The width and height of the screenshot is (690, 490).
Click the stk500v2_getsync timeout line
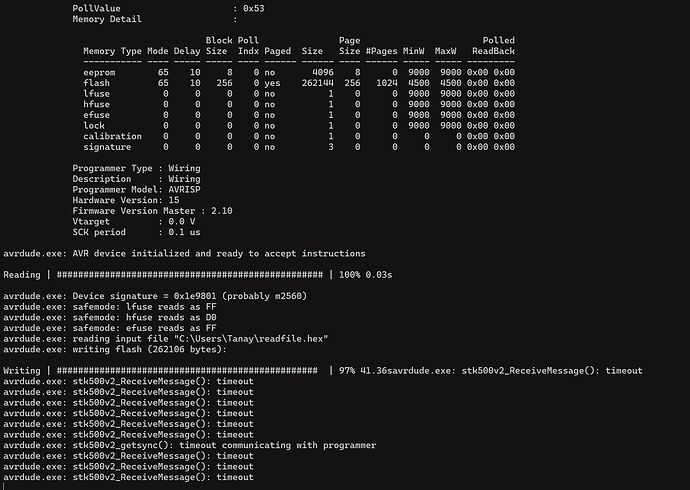click(190, 444)
